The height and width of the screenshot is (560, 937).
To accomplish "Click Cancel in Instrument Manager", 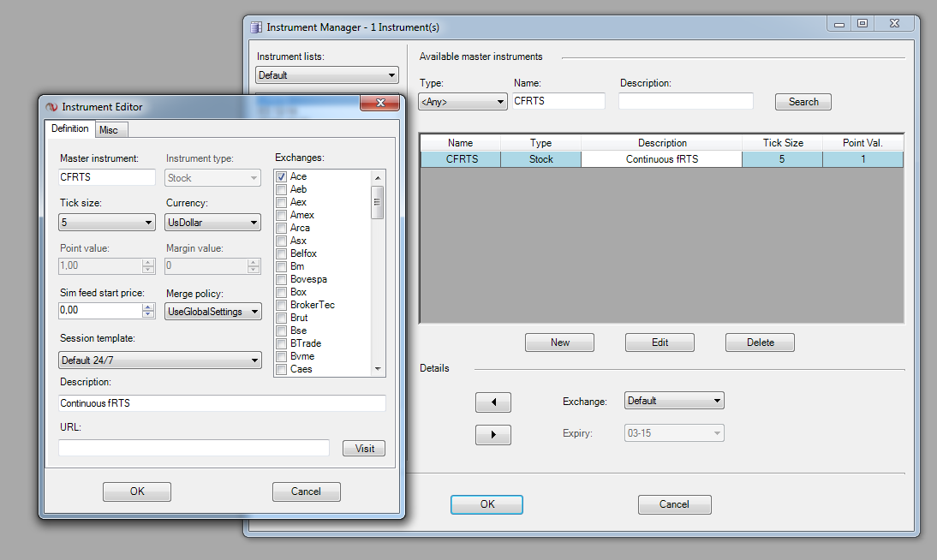I will [674, 504].
